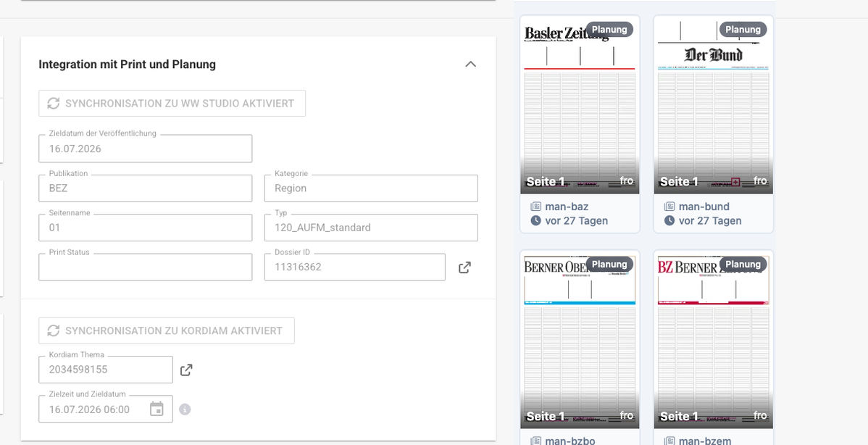Click 'vor 27 Tagen' under man-bund
Screen dimensions: 868x445
pyautogui.click(x=710, y=221)
